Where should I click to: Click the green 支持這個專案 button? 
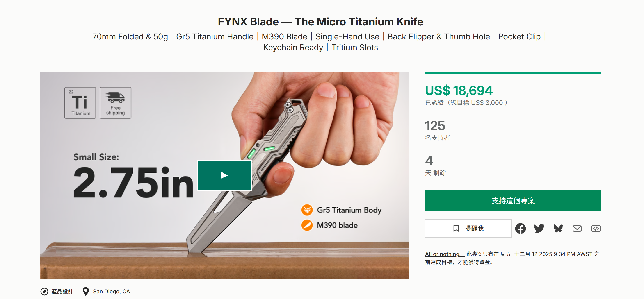513,201
